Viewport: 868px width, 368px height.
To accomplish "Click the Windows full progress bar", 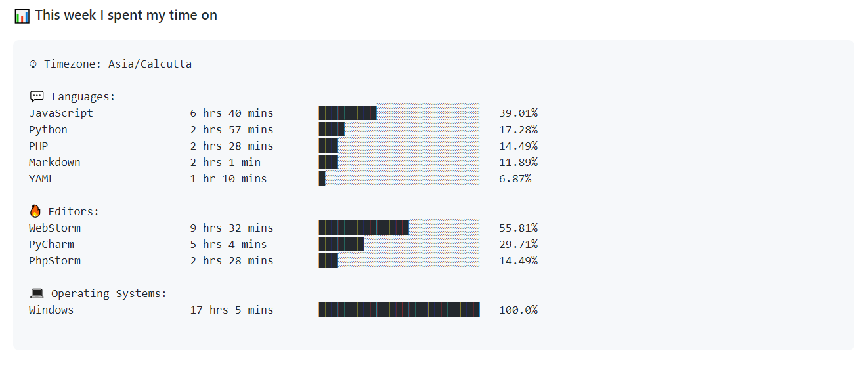I will coord(399,310).
